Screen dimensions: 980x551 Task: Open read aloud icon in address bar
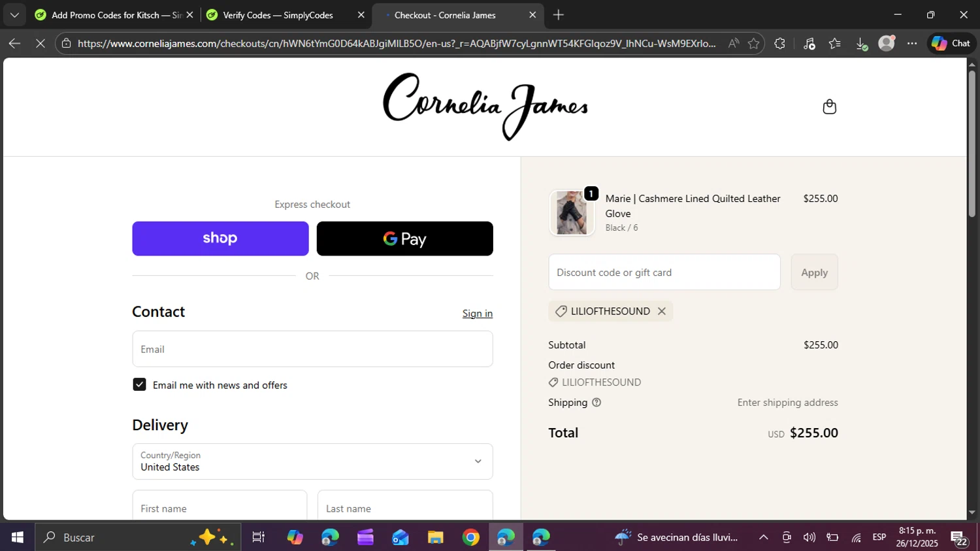pyautogui.click(x=734, y=43)
